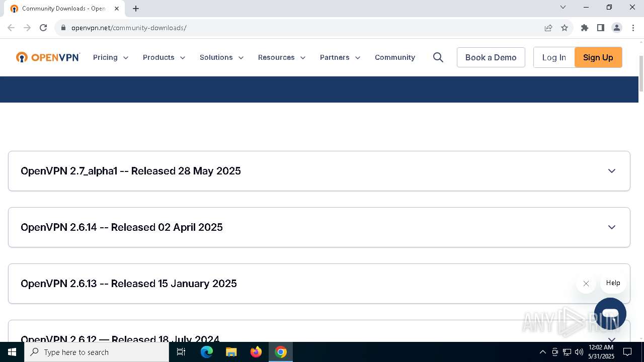Open the network tray icon
This screenshot has height=362, width=644.
tap(567, 352)
